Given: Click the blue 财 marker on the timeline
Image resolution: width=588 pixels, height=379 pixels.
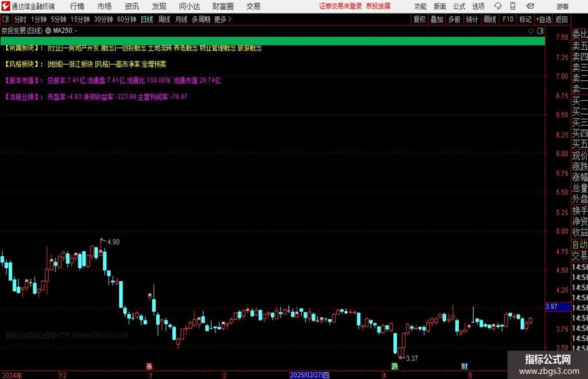Looking at the screenshot, I should [x=464, y=366].
